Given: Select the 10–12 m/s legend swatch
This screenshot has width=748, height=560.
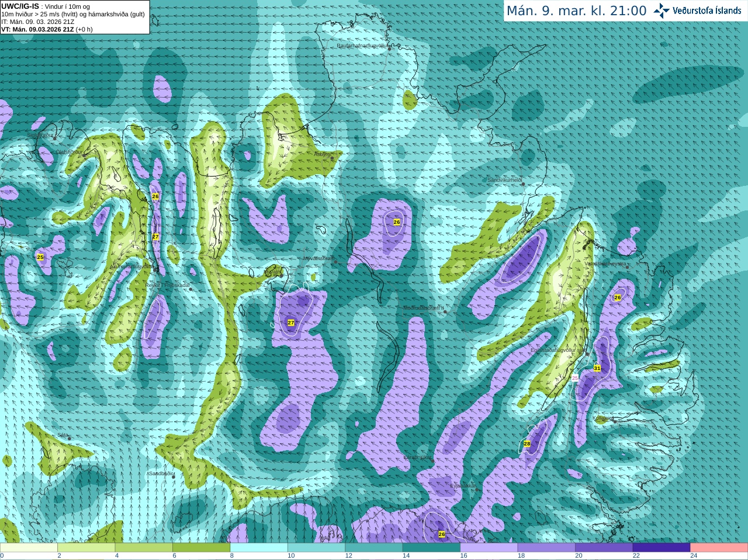Looking at the screenshot, I should point(316,548).
